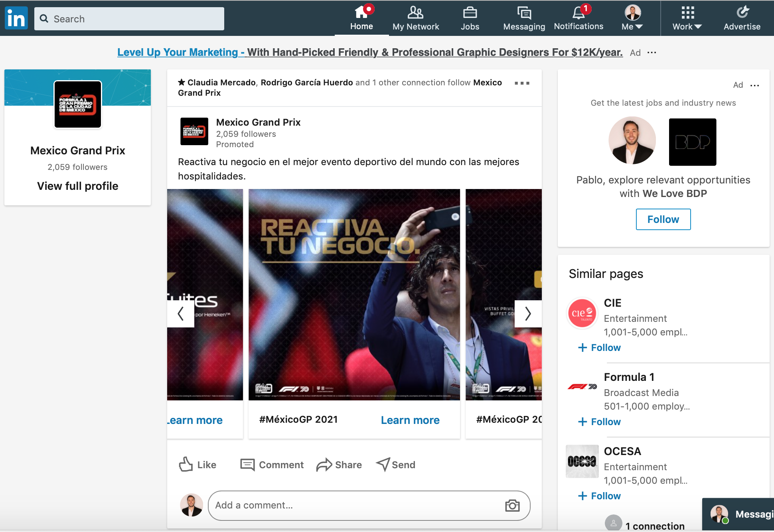Click the Formula 1 page logo
This screenshot has width=774, height=532.
(582, 387)
